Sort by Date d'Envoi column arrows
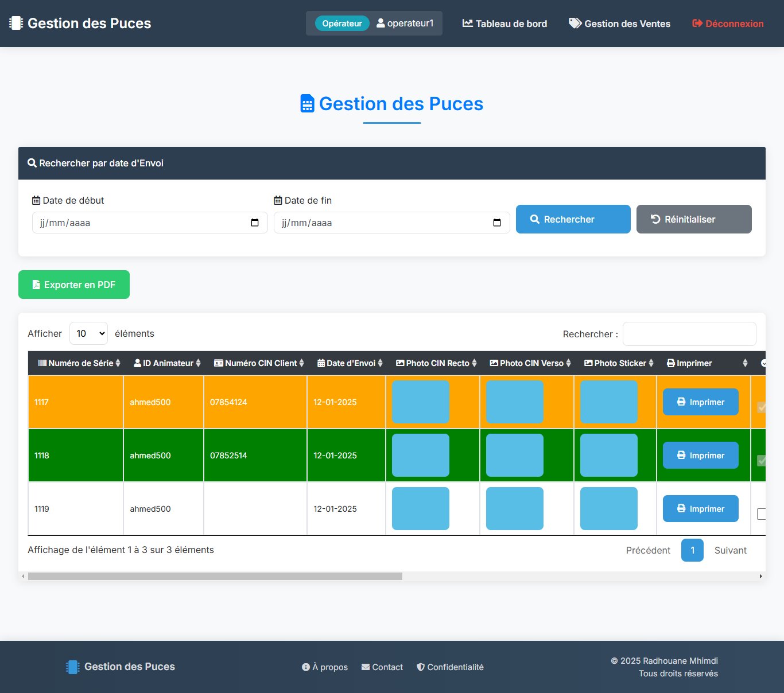The height and width of the screenshot is (693, 784). point(380,363)
